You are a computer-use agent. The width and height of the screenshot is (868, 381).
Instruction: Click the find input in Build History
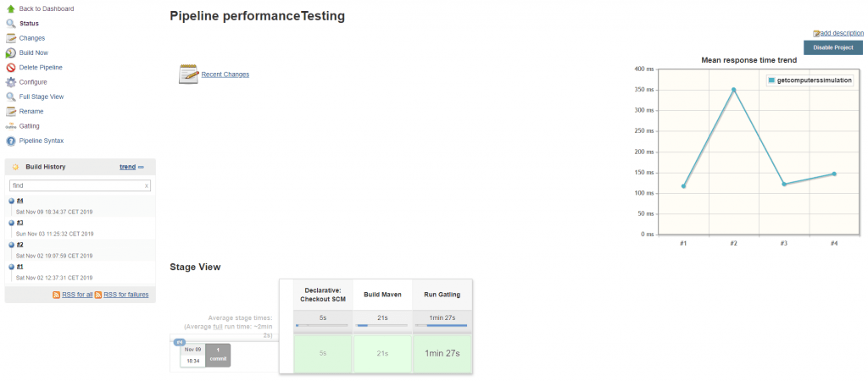pyautogui.click(x=80, y=185)
